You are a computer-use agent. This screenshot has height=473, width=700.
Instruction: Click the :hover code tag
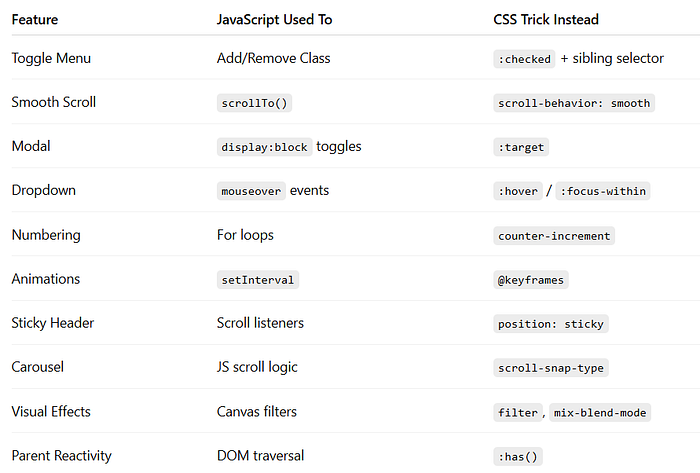tap(518, 191)
